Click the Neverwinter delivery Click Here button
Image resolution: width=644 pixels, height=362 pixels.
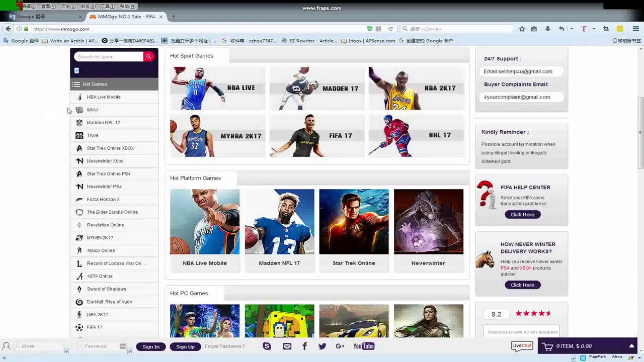tap(522, 285)
